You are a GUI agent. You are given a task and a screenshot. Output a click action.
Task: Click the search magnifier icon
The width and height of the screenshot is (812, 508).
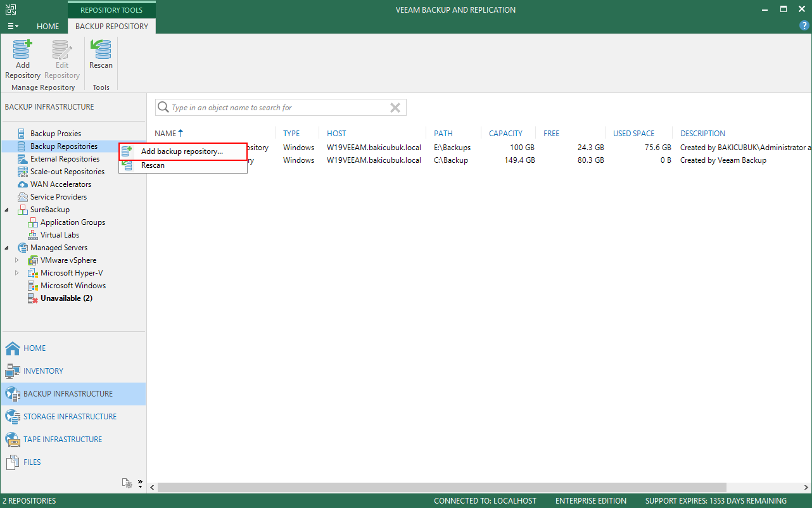pyautogui.click(x=163, y=107)
